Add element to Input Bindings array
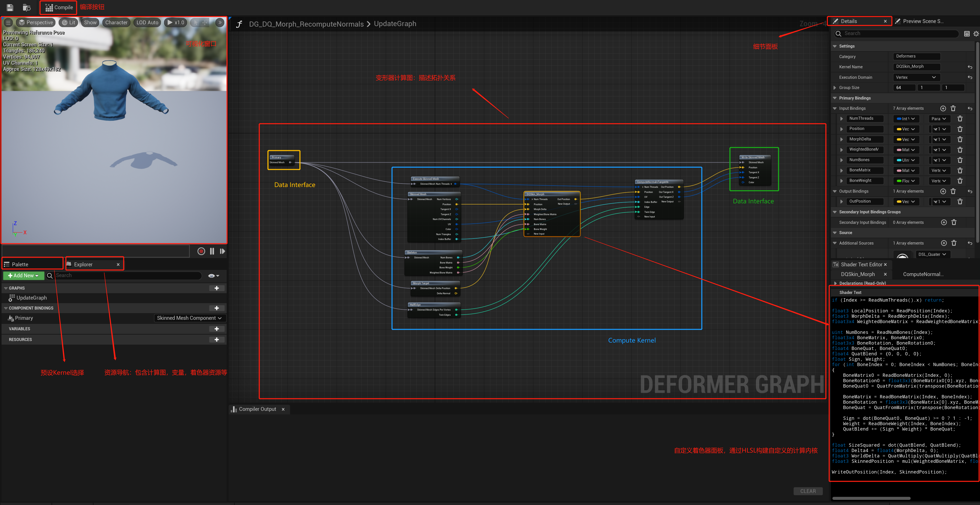980x505 pixels. pos(943,108)
